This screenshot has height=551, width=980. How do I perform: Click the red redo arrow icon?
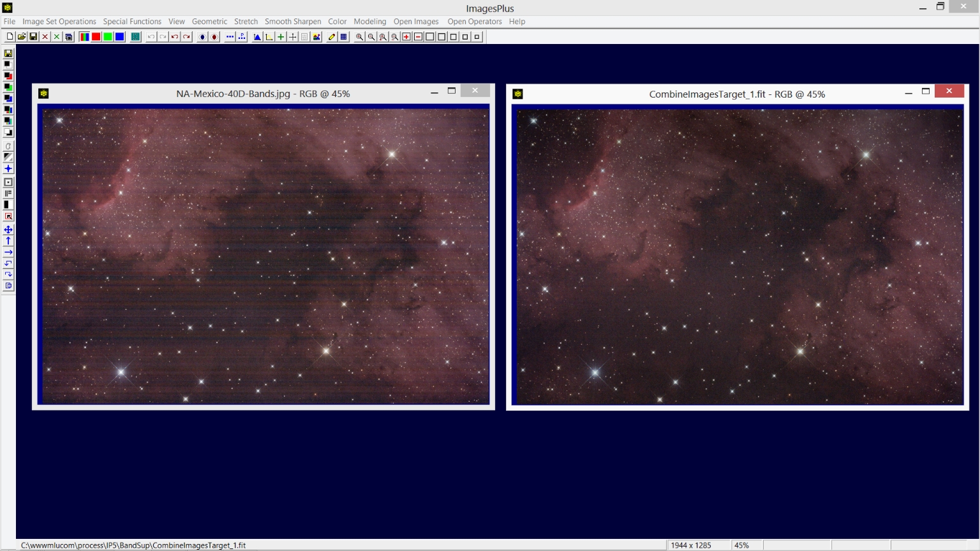[186, 37]
